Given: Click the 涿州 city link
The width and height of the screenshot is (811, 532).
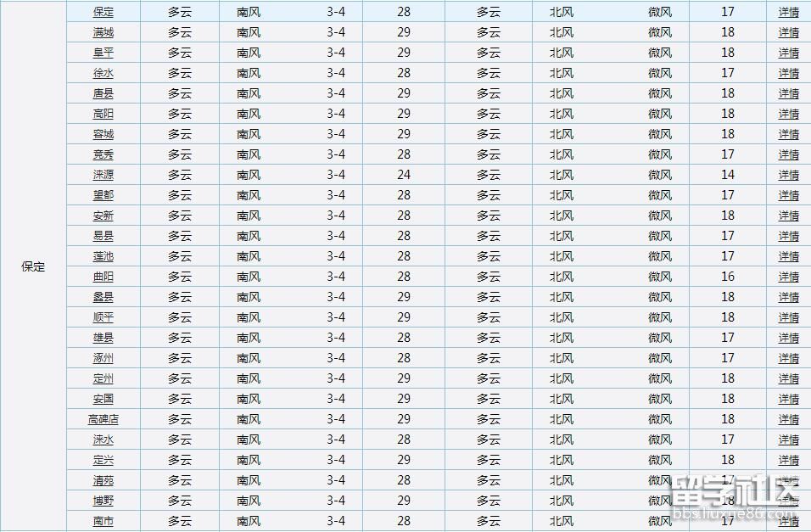Looking at the screenshot, I should [x=102, y=358].
